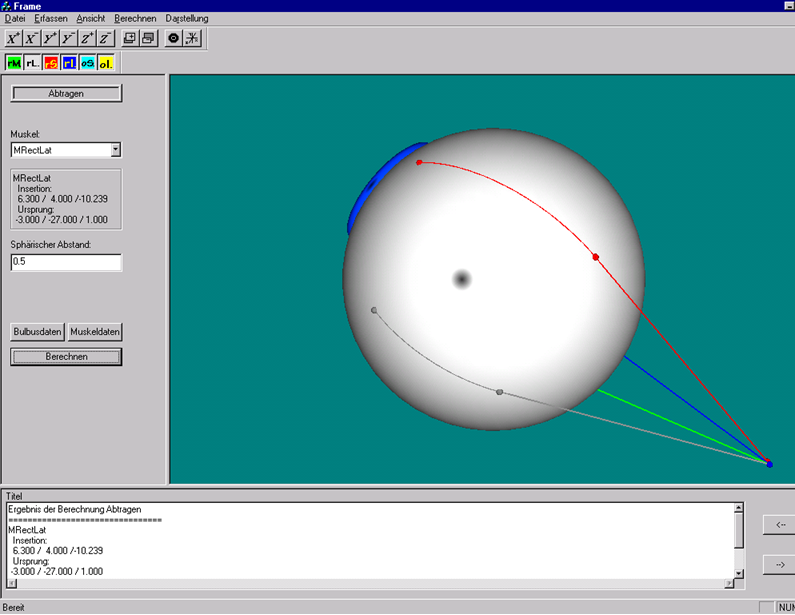Toggle the cyan oS muscle color button
The image size is (795, 615).
87,63
